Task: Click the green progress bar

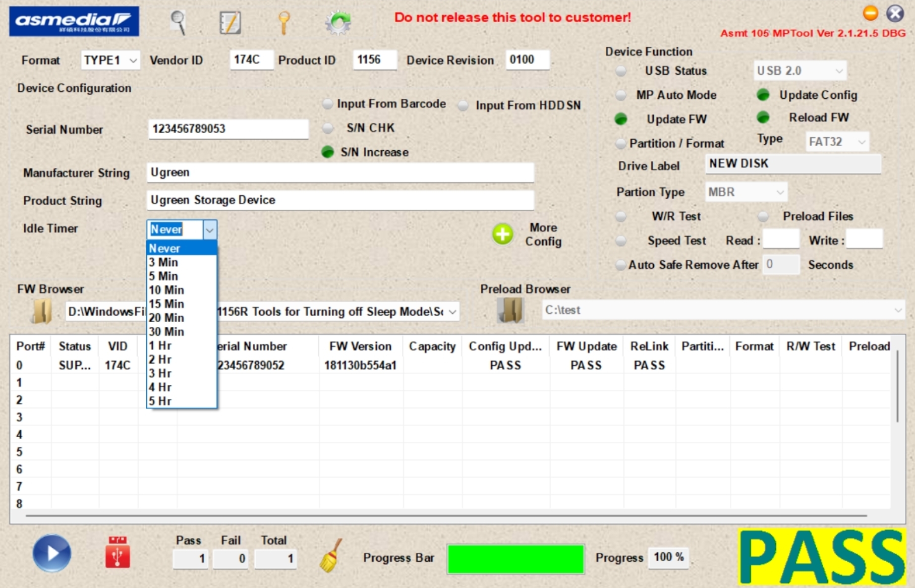Action: (515, 559)
